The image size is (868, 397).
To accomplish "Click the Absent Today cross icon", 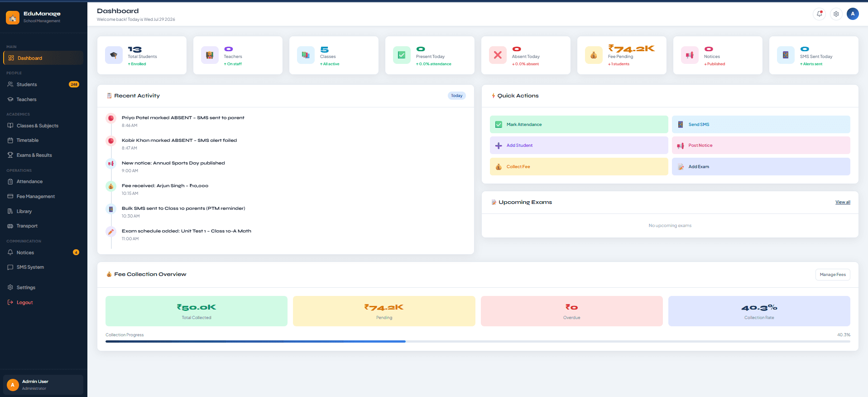I will [x=498, y=55].
